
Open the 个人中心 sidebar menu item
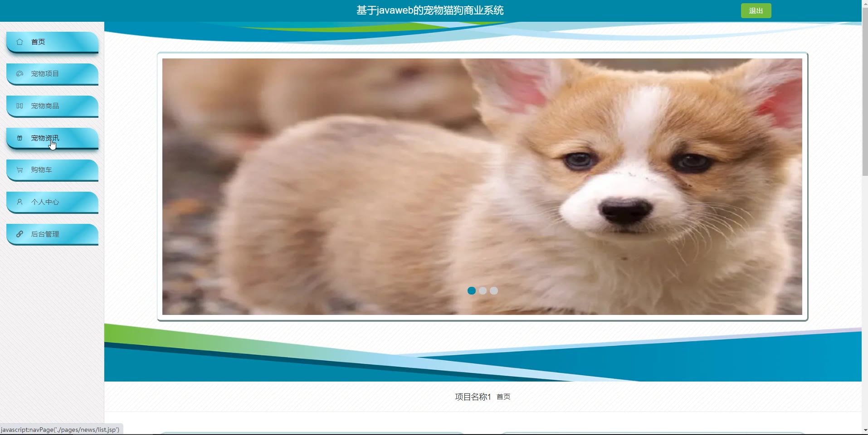coord(52,202)
